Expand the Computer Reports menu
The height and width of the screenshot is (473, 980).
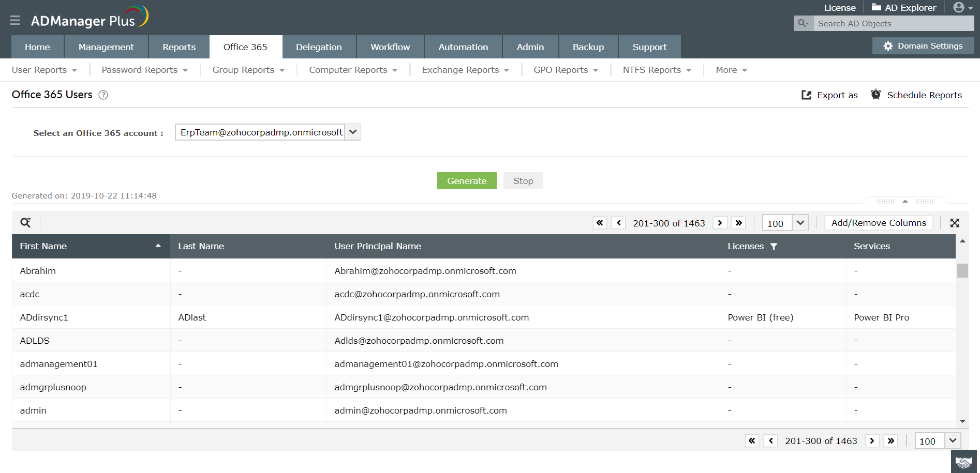[353, 70]
